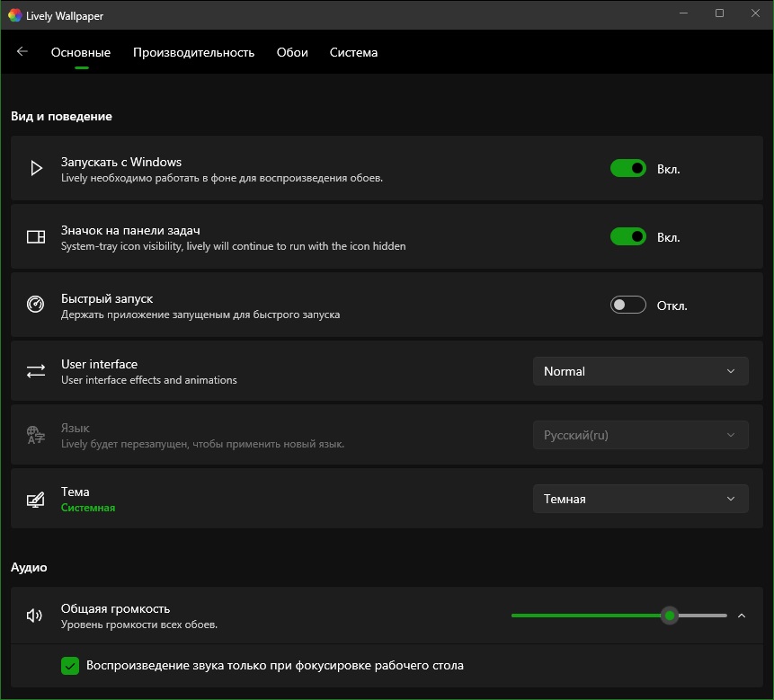Click the Откл. label of Быстрый запуск
This screenshot has width=774, height=700.
pyautogui.click(x=672, y=306)
